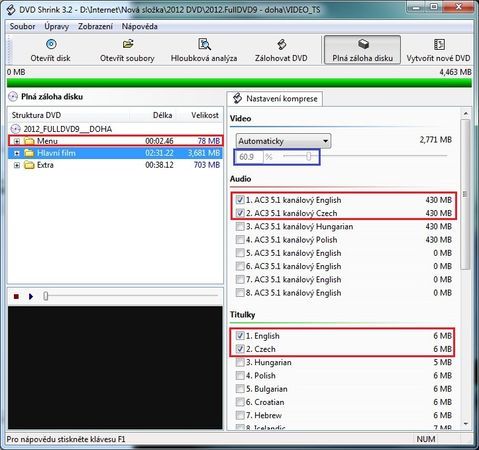Select the Hlavní film tree item
The image size is (479, 450).
click(x=56, y=153)
